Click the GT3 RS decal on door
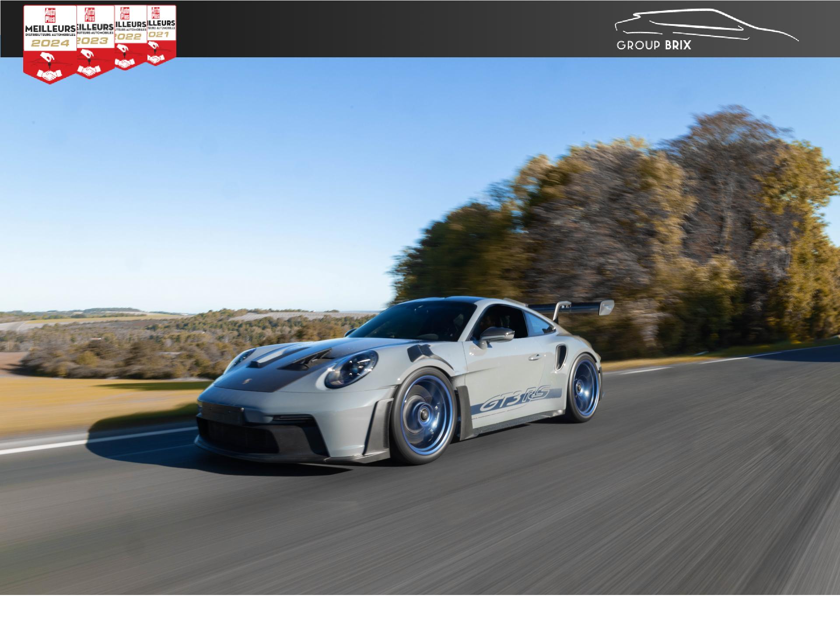This screenshot has width=840, height=630. [514, 399]
